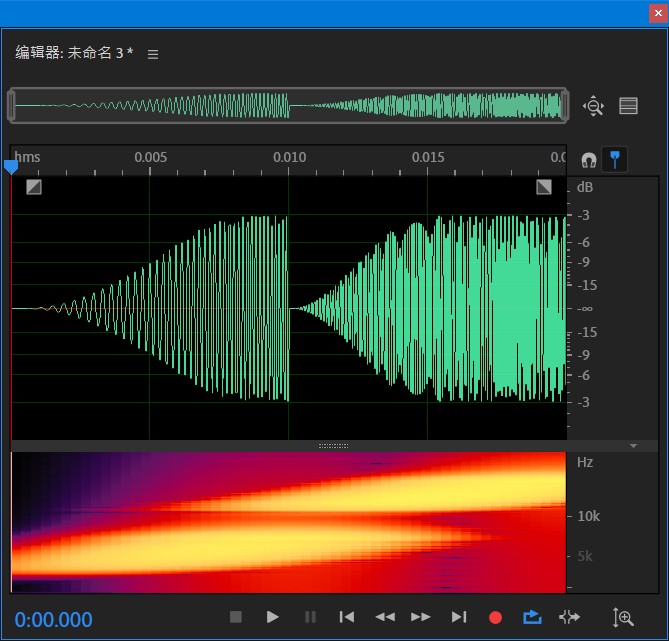Toggle the headphones preview icon beside the ruler
Image resolution: width=669 pixels, height=641 pixels.
coord(589,160)
